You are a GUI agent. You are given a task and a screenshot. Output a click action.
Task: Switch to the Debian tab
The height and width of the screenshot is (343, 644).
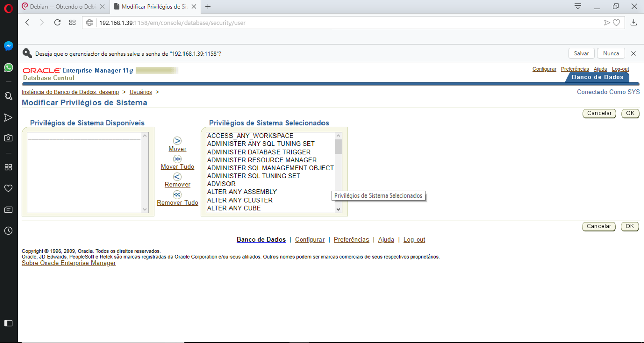point(64,7)
